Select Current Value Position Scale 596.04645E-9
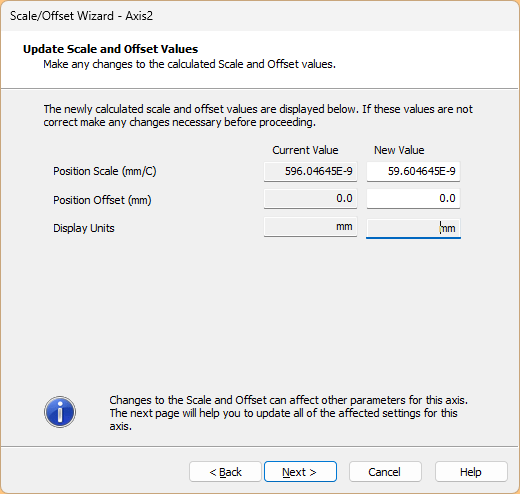The image size is (520, 494). (x=310, y=172)
